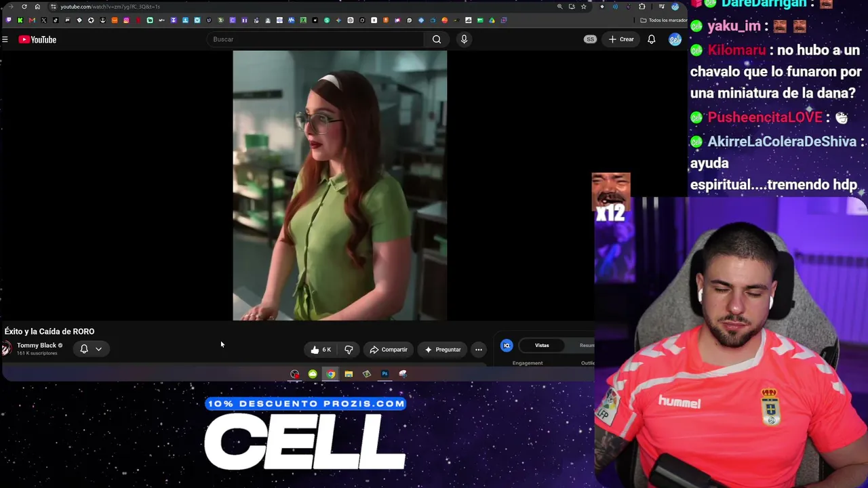Open the YouTube guide hamburger menu
868x488 pixels.
tap(5, 39)
